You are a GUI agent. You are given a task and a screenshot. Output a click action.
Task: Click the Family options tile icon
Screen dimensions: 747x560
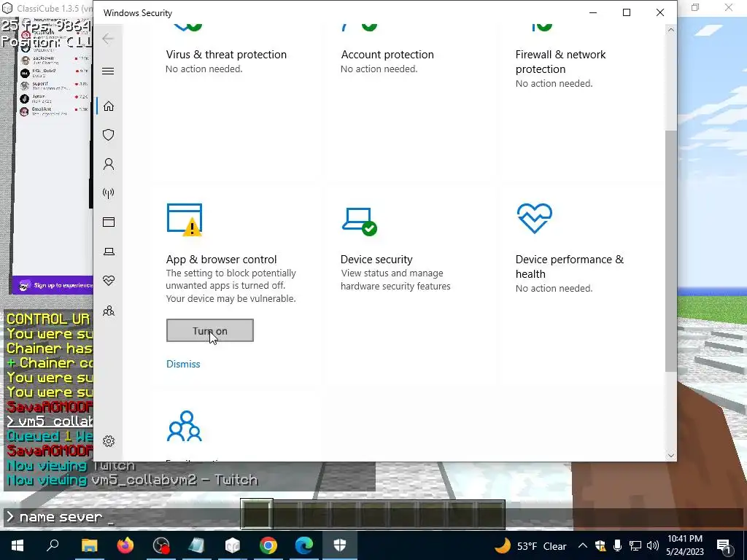click(185, 426)
